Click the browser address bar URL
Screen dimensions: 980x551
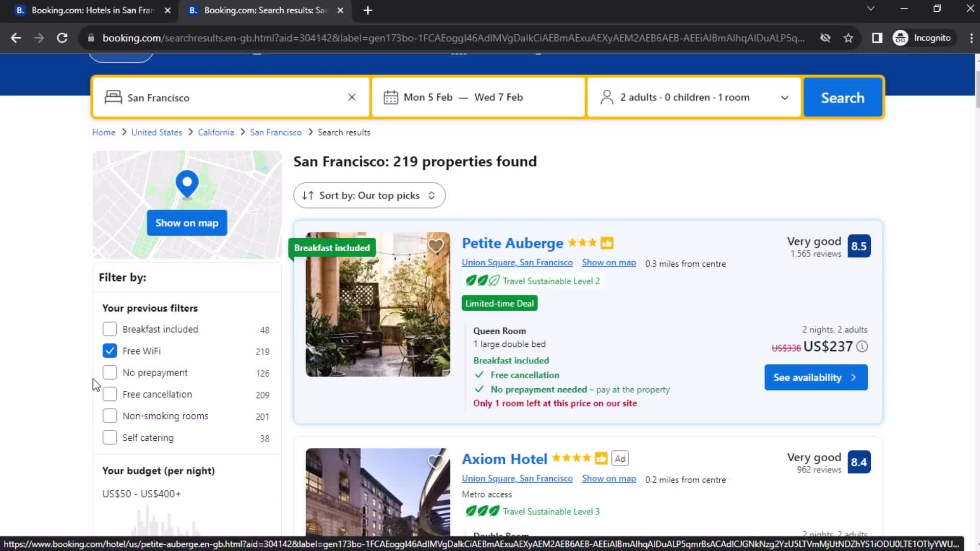coord(453,38)
